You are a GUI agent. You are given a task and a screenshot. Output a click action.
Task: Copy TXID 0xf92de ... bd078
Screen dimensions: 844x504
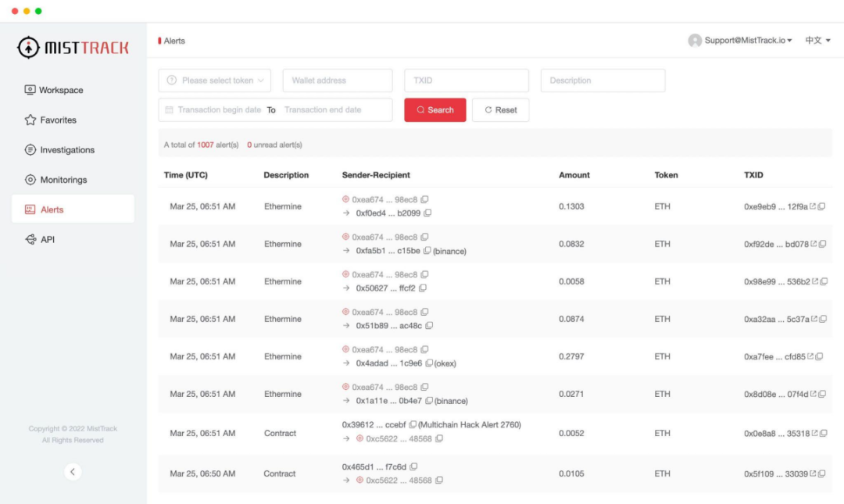pos(822,244)
